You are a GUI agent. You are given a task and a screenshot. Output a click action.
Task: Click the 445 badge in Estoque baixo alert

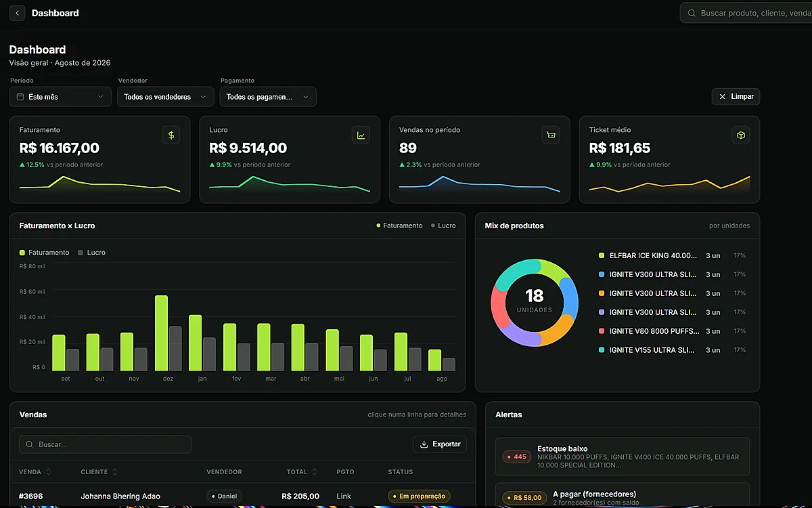517,457
